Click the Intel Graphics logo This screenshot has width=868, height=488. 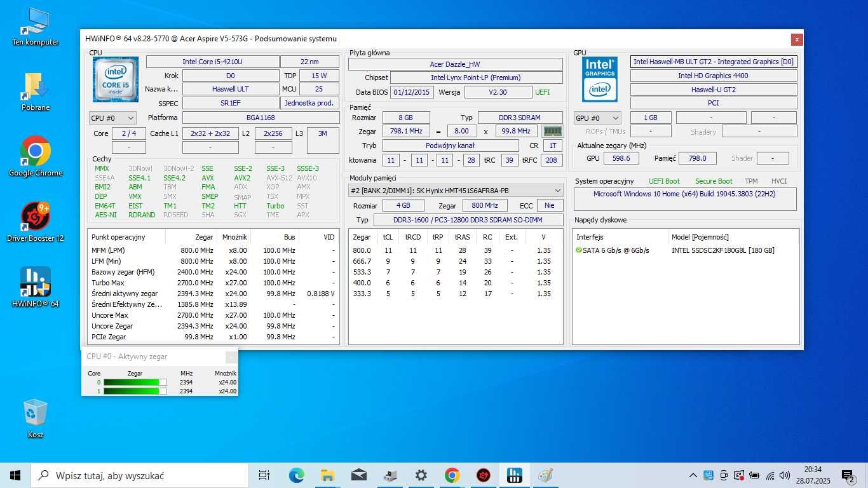tap(600, 79)
